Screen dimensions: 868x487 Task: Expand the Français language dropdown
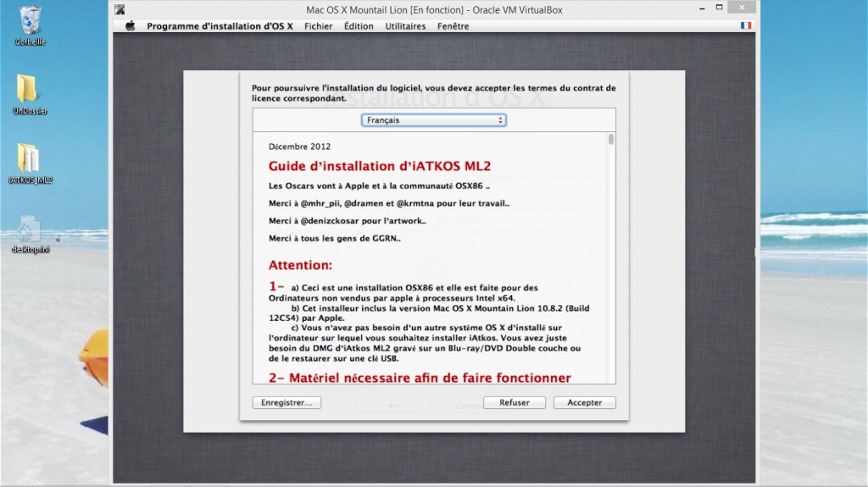(434, 120)
